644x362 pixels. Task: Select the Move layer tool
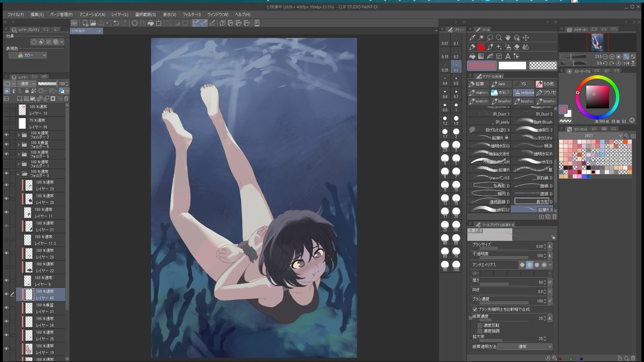click(526, 38)
